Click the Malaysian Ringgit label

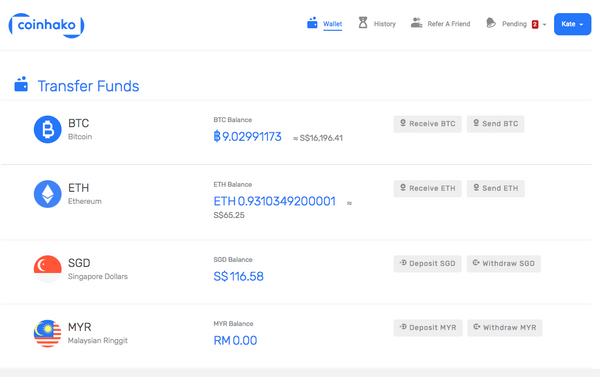pyautogui.click(x=98, y=341)
